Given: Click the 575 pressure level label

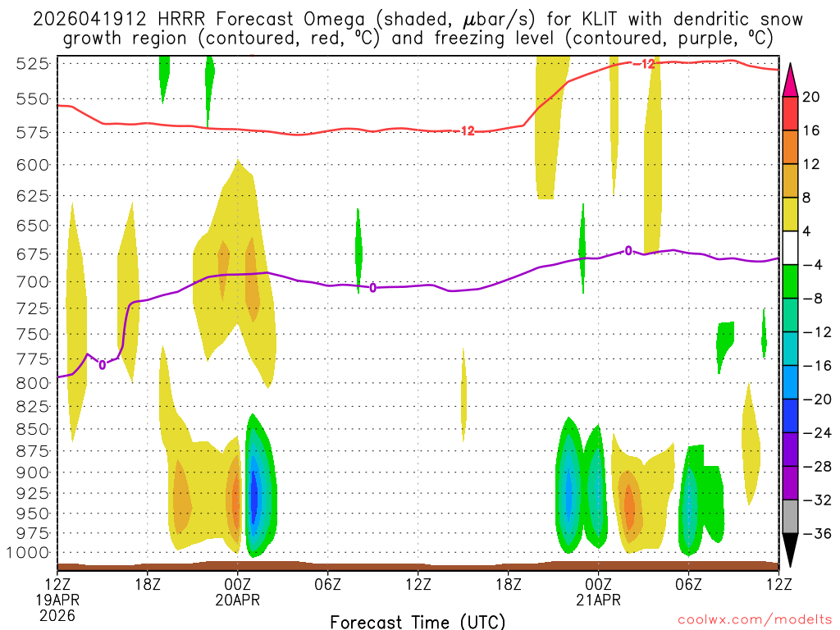Looking at the screenshot, I should pyautogui.click(x=33, y=132).
